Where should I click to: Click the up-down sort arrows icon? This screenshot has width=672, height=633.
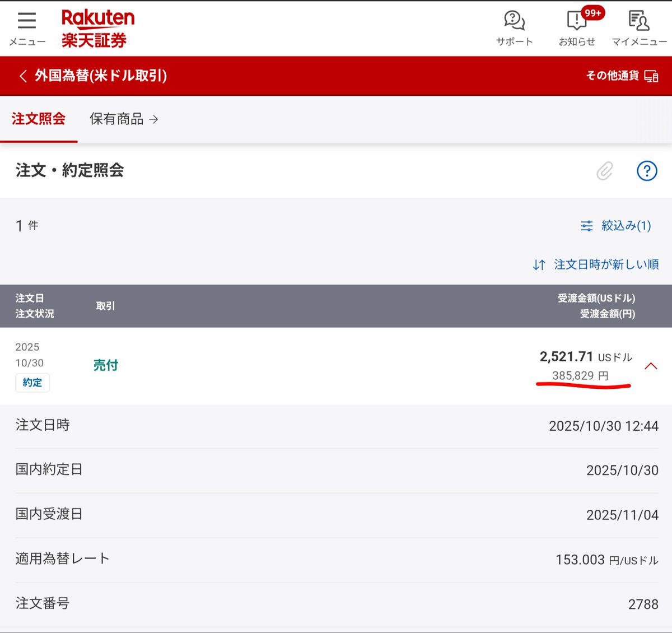point(539,264)
